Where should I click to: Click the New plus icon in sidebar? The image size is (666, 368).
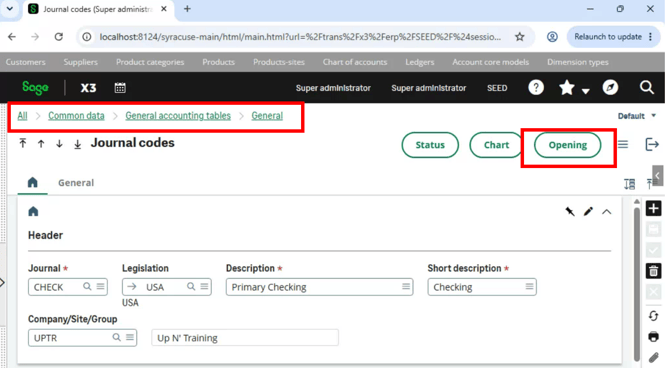click(654, 209)
